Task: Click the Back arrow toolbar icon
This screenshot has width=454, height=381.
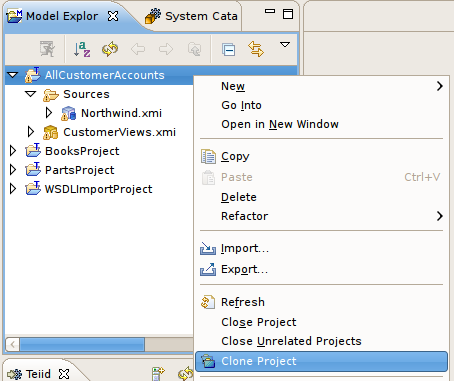Action: pyautogui.click(x=138, y=49)
